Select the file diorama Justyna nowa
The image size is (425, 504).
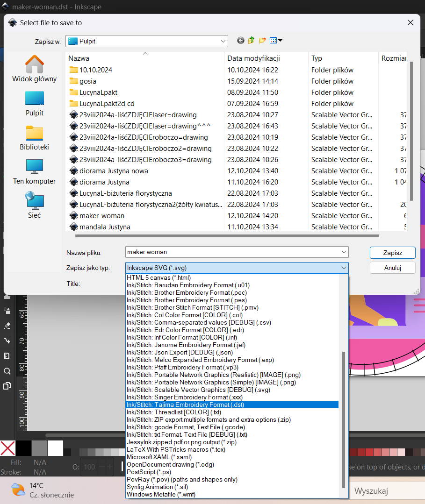tap(114, 171)
